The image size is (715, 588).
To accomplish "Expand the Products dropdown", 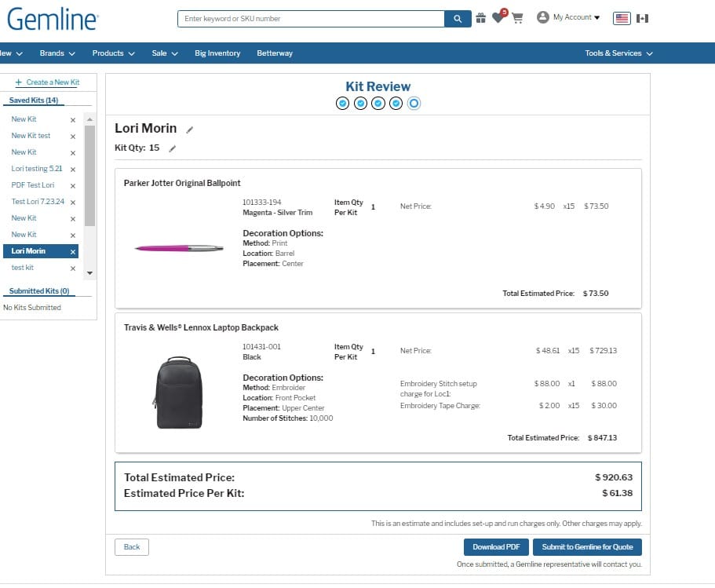I will pyautogui.click(x=113, y=53).
